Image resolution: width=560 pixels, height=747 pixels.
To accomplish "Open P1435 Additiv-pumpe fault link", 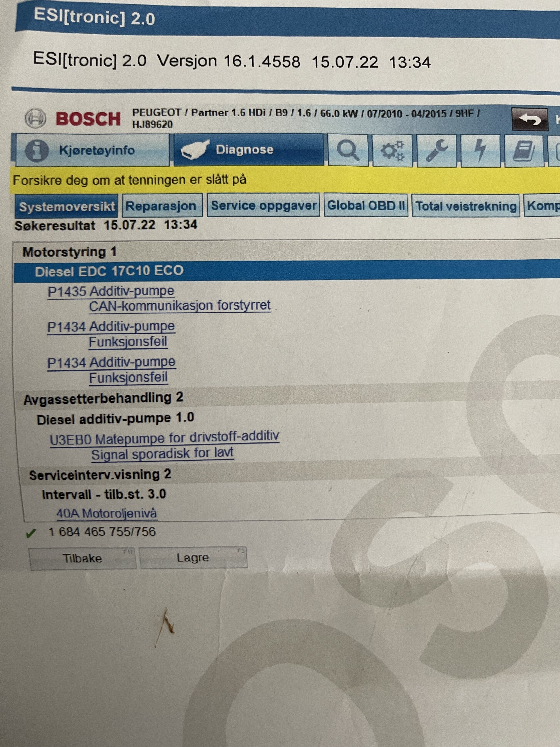I will coord(111,291).
